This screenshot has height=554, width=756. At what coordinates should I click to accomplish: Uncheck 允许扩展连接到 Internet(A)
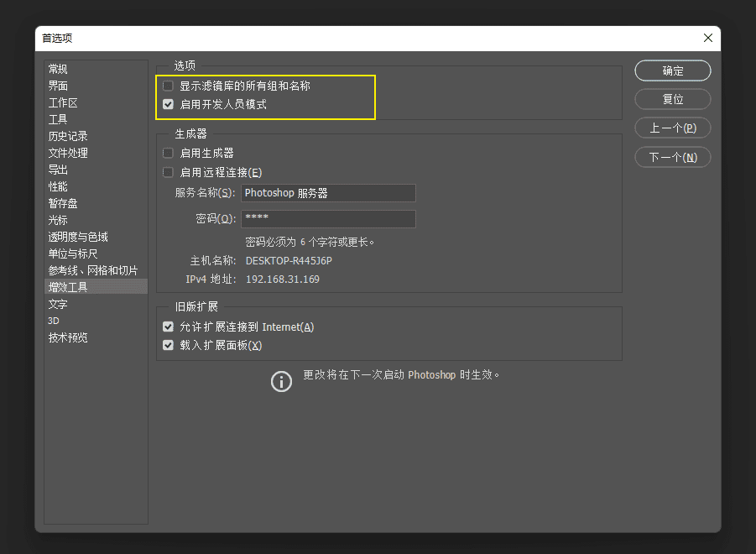coord(168,327)
